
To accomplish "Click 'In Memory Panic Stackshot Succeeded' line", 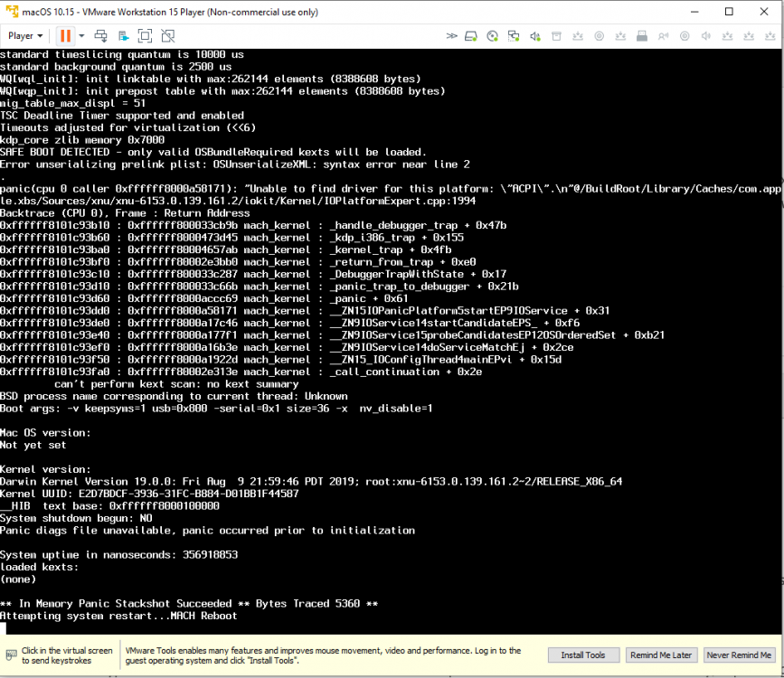I will tap(189, 604).
